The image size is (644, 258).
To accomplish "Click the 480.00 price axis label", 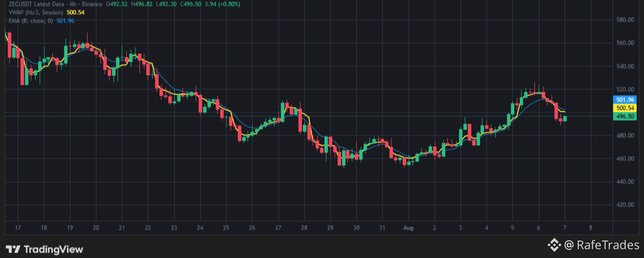I will [624, 136].
